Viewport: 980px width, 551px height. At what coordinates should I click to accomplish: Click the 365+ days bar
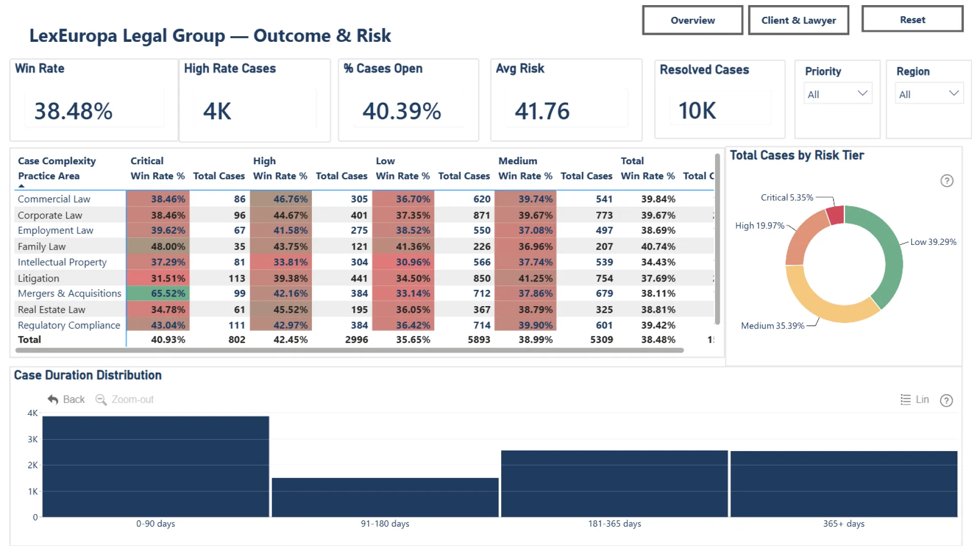click(844, 484)
